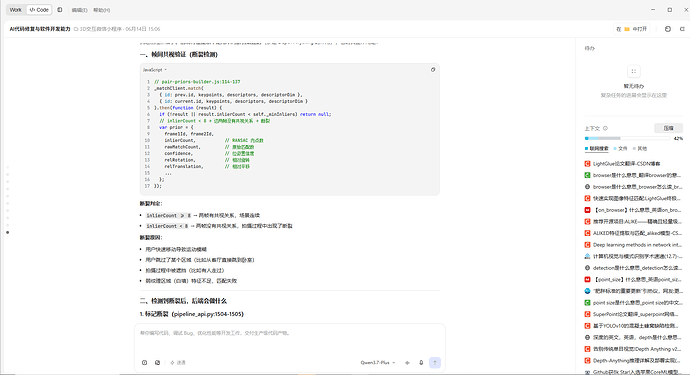
Task: Click favicon of LightGlue论文翻译 result
Action: coord(587,164)
